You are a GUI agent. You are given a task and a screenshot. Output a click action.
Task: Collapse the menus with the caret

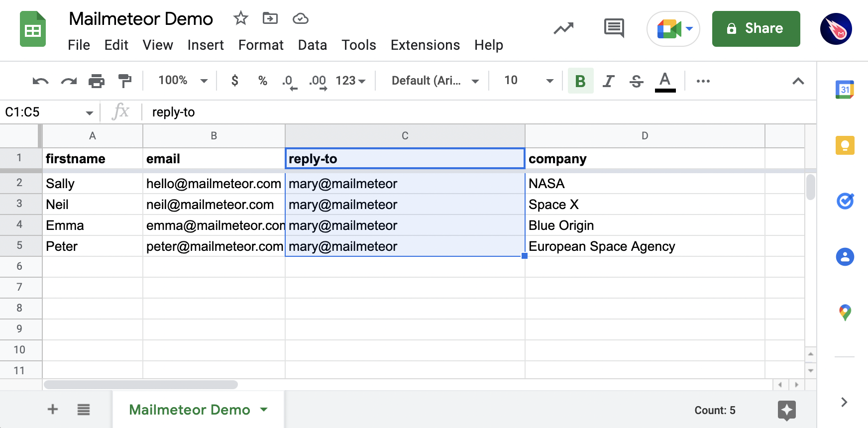(x=798, y=81)
